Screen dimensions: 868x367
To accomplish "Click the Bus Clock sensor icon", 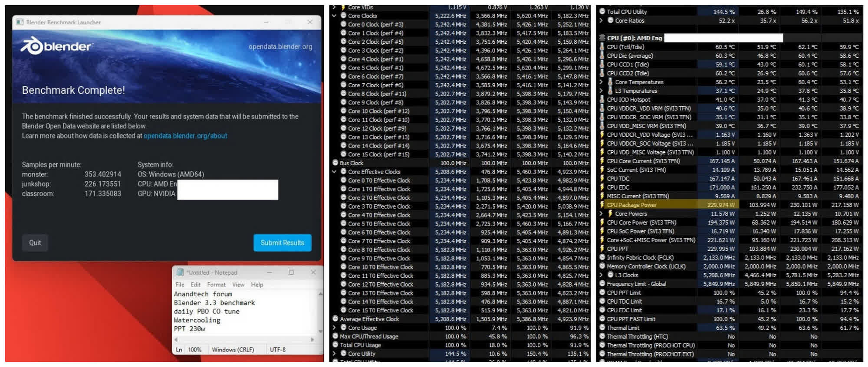I will point(335,163).
